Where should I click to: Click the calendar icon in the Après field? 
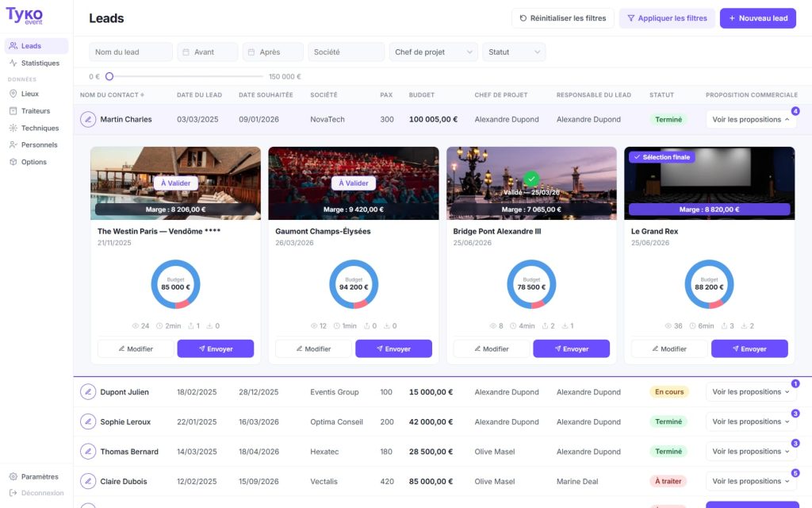click(251, 52)
